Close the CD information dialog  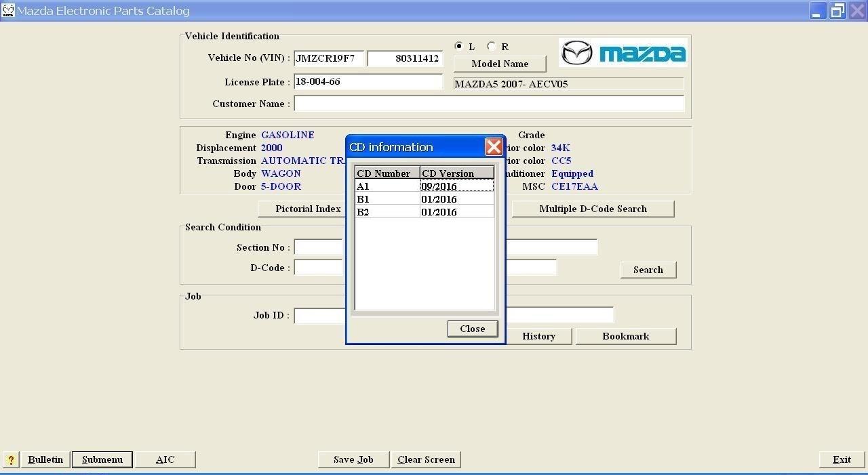click(472, 329)
